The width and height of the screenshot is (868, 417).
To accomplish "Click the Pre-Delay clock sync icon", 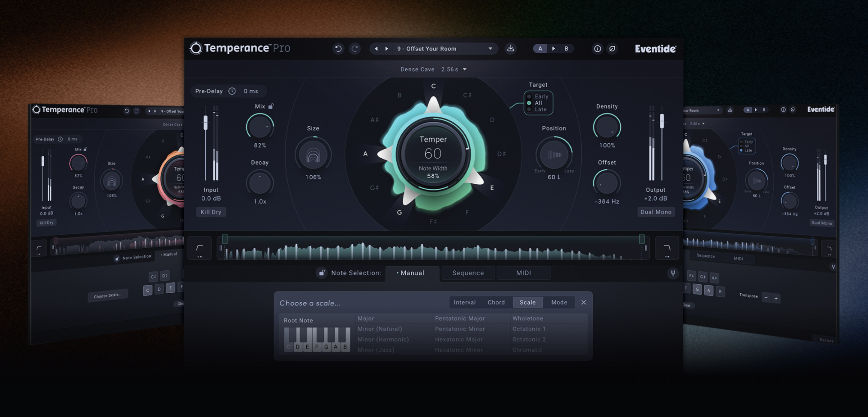I will coord(232,91).
